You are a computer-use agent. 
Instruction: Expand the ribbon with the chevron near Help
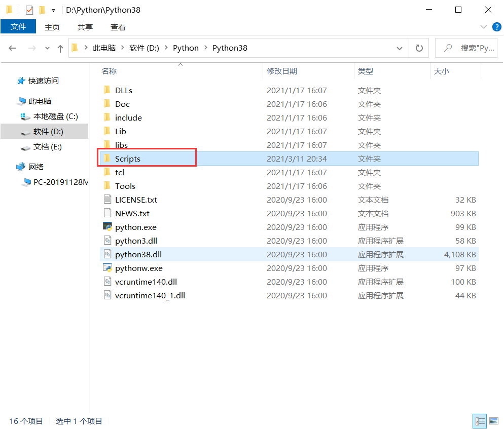[x=483, y=27]
